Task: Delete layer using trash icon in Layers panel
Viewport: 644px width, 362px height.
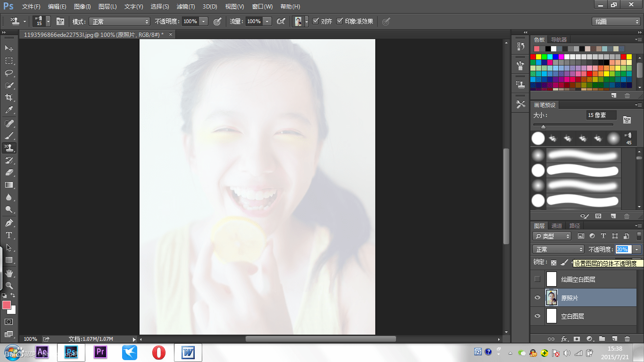Action: pyautogui.click(x=627, y=338)
